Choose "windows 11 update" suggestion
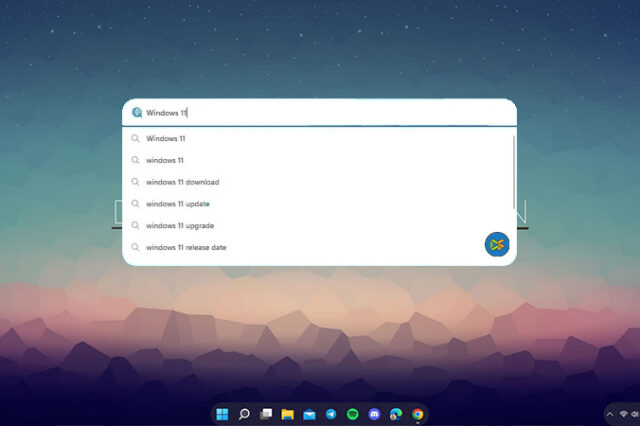 click(319, 204)
